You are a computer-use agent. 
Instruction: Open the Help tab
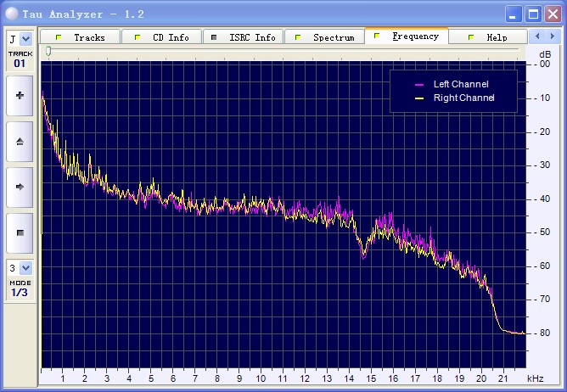point(488,37)
